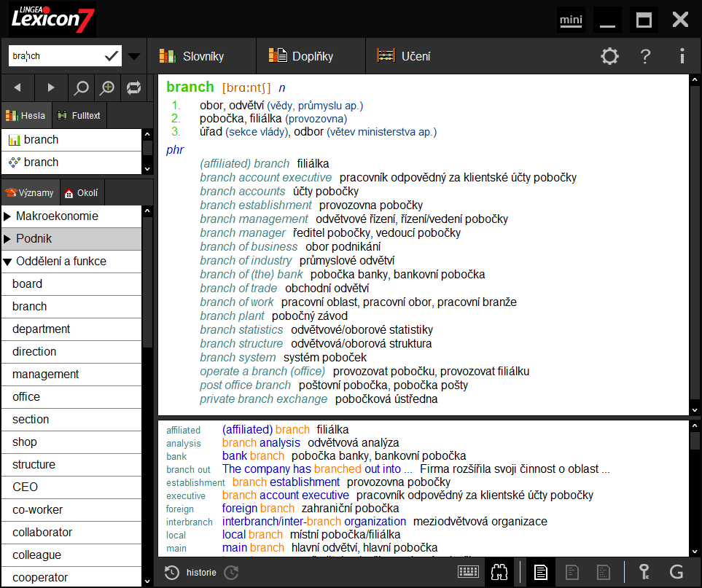Switch to the second document view icon

click(572, 572)
